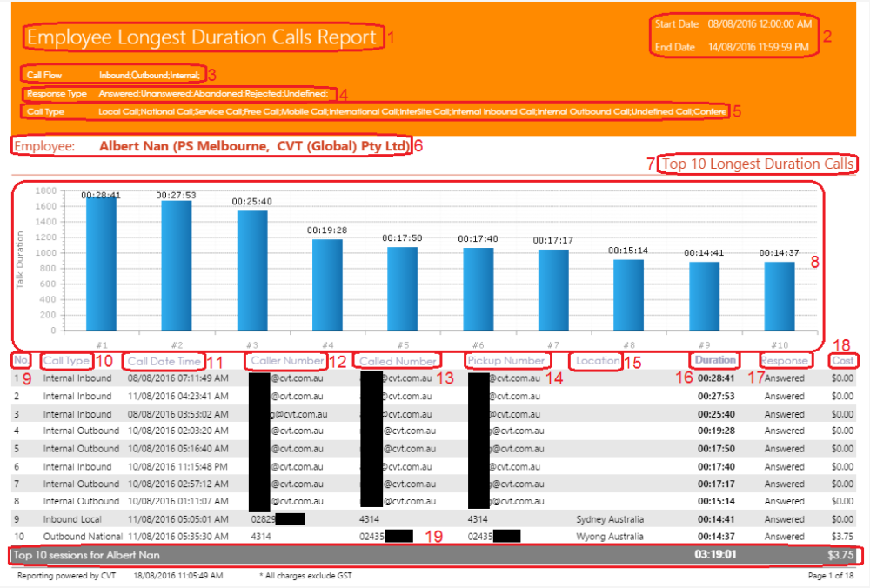870x588 pixels.
Task: Click the Location column header
Action: [598, 361]
